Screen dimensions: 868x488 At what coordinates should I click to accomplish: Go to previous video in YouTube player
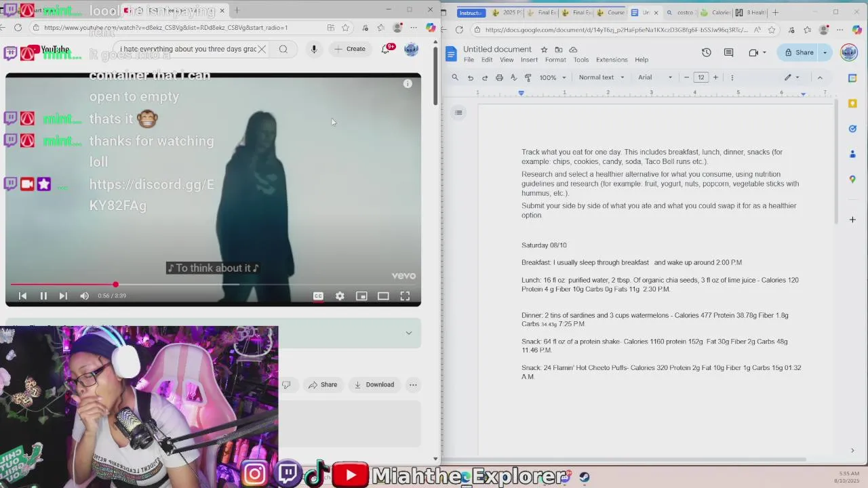(22, 296)
